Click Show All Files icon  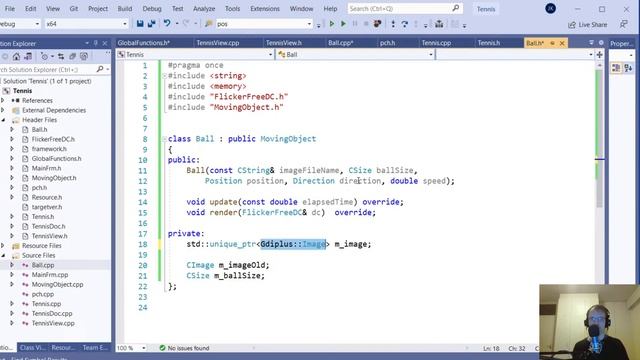click(x=84, y=56)
